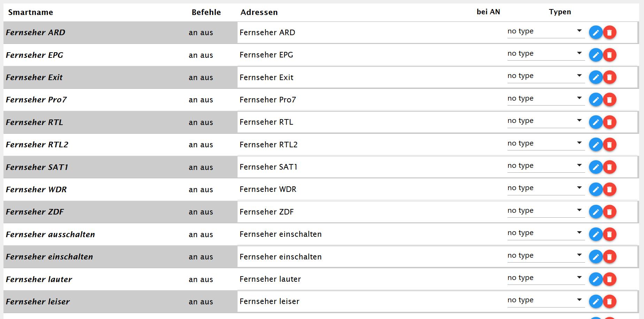Click the Fernseher Pro7 smartname
The width and height of the screenshot is (644, 319).
pyautogui.click(x=36, y=100)
